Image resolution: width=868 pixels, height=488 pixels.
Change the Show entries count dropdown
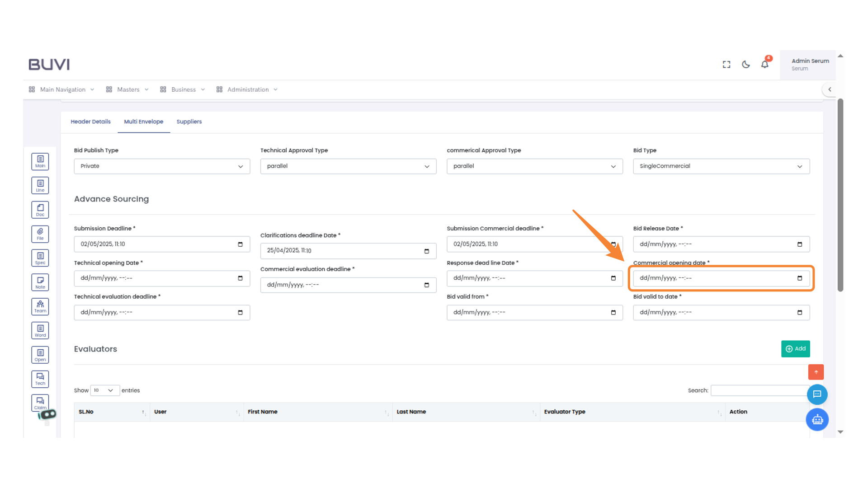[x=104, y=390]
